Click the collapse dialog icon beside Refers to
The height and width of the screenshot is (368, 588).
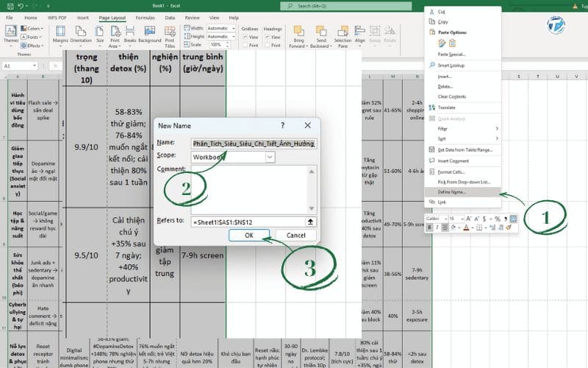pyautogui.click(x=310, y=222)
